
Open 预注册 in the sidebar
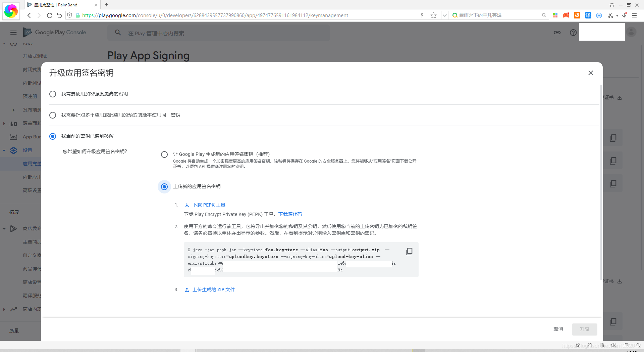[30, 96]
